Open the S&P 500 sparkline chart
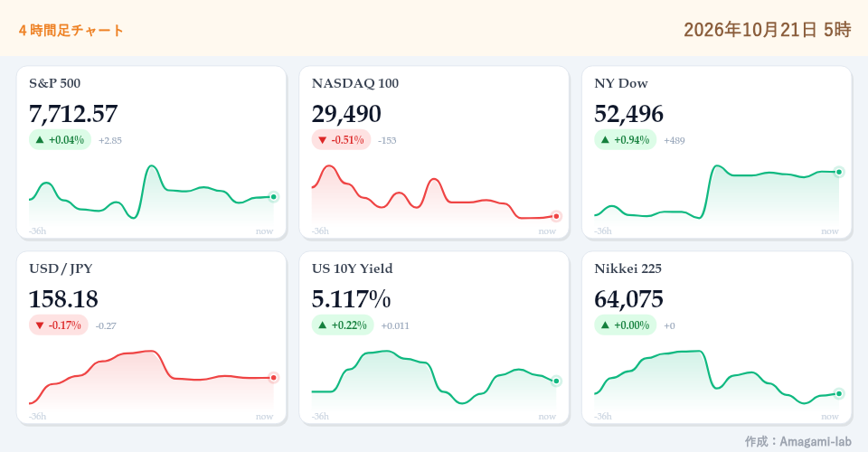The width and height of the screenshot is (868, 452). pyautogui.click(x=151, y=194)
